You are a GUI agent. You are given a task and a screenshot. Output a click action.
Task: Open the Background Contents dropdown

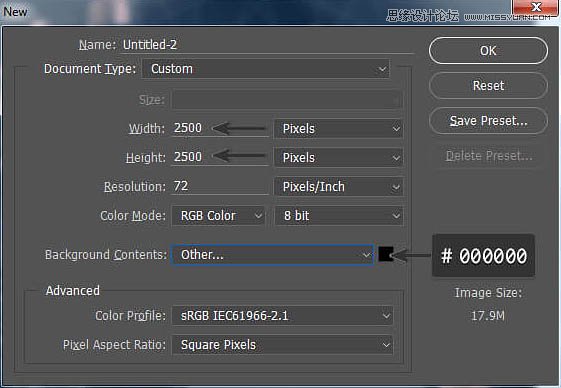coord(272,254)
